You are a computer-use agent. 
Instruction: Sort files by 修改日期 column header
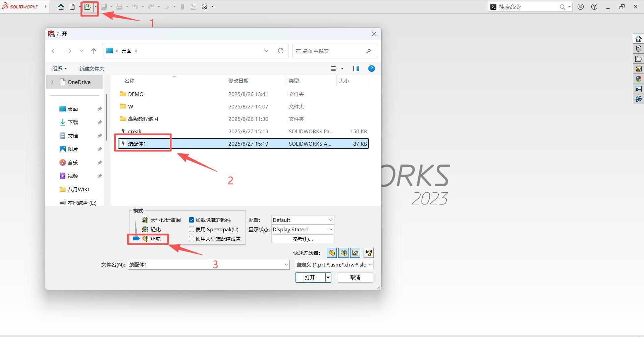coord(238,81)
